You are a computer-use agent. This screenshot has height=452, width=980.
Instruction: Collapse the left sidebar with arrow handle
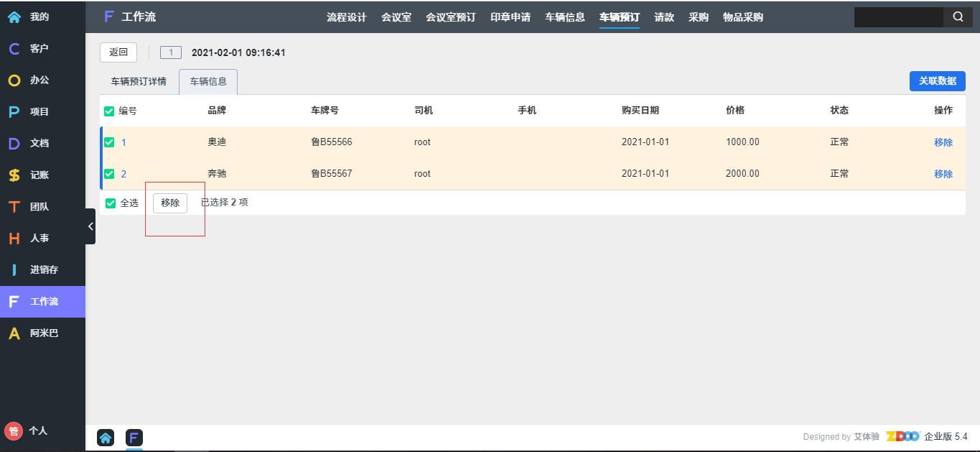(x=90, y=226)
